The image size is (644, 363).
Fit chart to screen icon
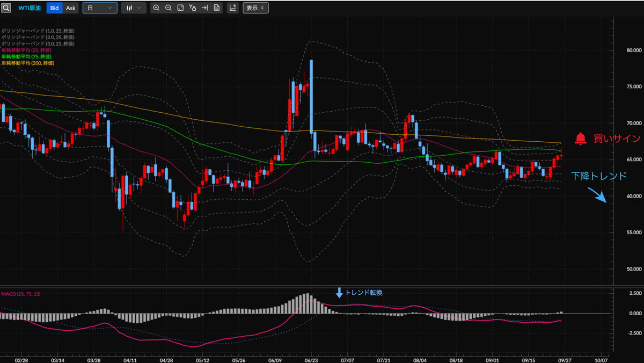coord(180,8)
